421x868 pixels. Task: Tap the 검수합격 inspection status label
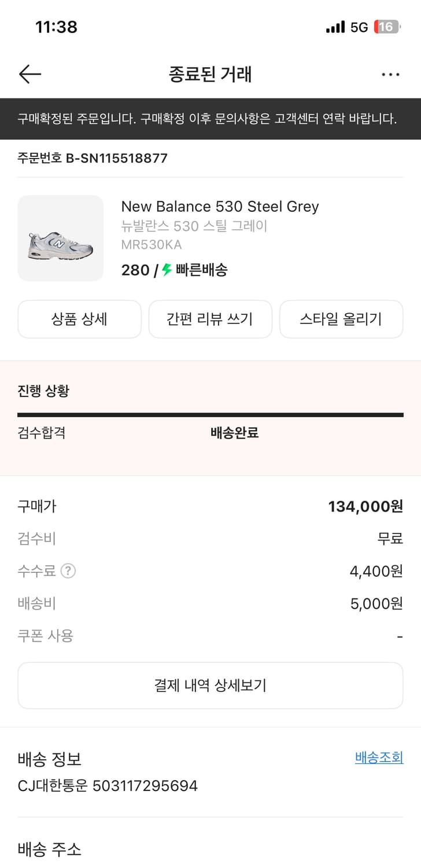42,433
